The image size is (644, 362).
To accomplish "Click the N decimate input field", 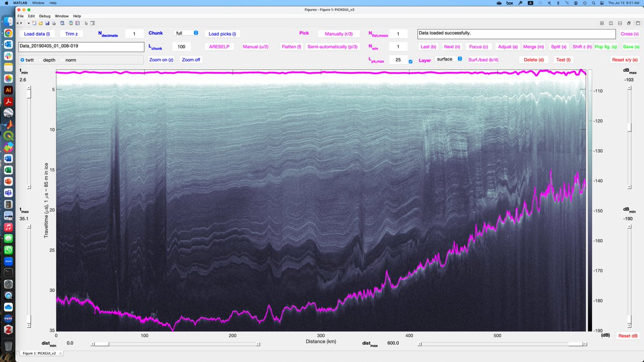I will [134, 34].
